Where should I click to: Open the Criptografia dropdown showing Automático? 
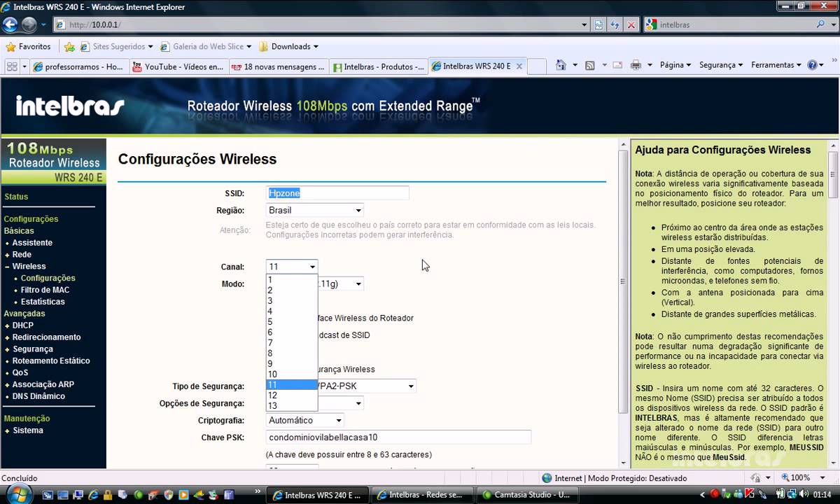(x=305, y=421)
